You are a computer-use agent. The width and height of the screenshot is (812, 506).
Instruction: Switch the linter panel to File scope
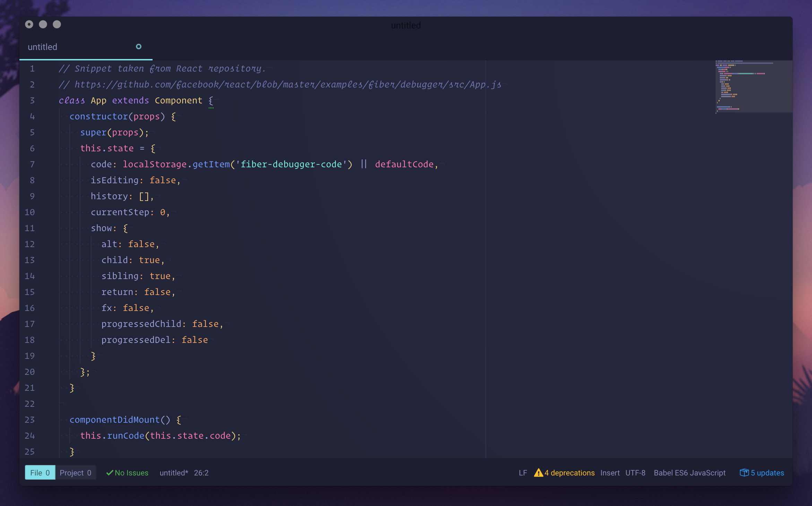tap(40, 473)
